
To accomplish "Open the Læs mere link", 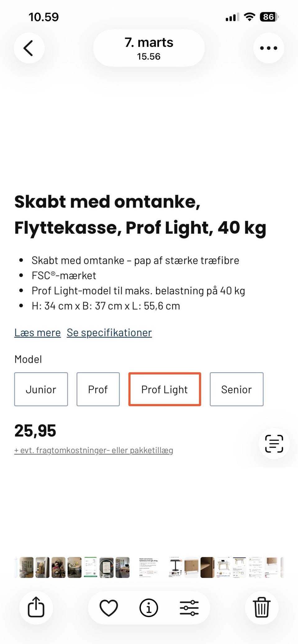I will click(x=38, y=333).
